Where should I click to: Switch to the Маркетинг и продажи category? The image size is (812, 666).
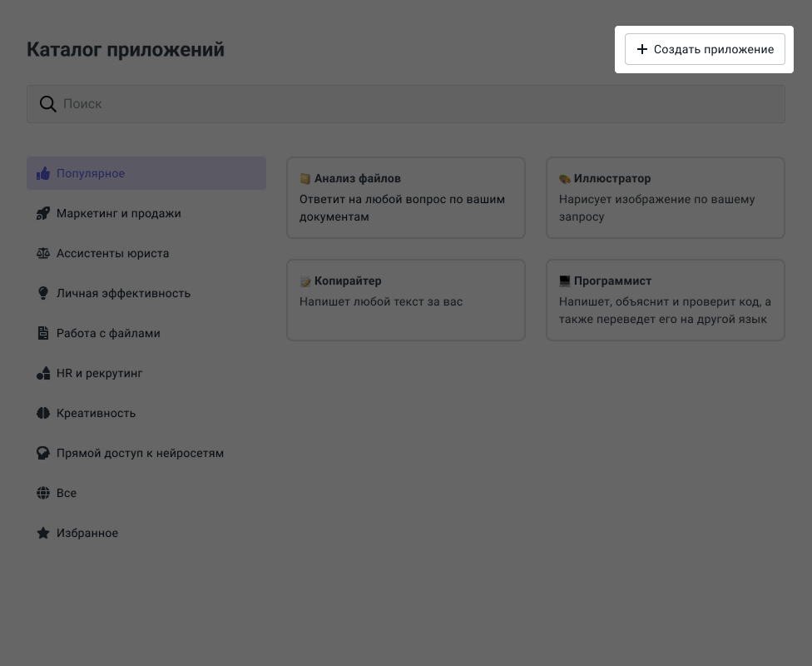click(x=119, y=214)
